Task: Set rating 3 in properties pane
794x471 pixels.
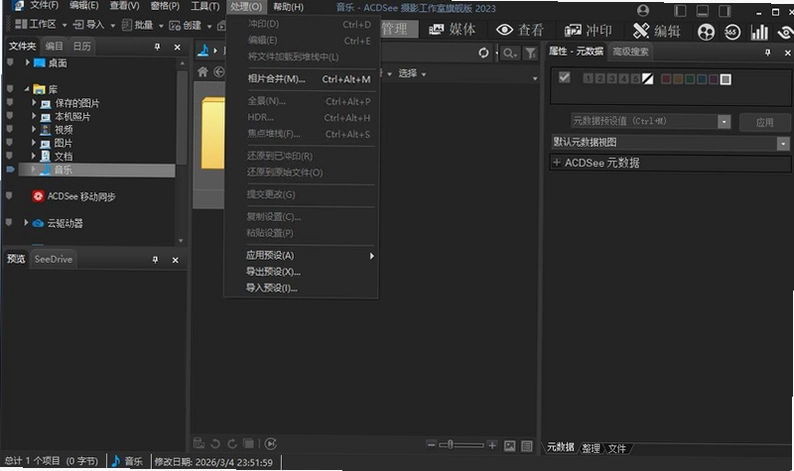Action: coord(612,78)
